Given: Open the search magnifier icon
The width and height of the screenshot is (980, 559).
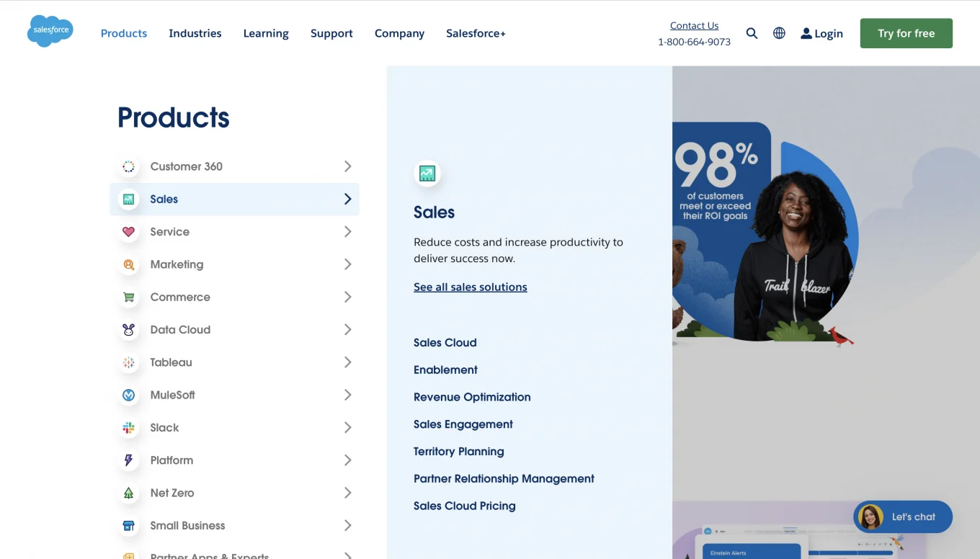Looking at the screenshot, I should pos(752,33).
